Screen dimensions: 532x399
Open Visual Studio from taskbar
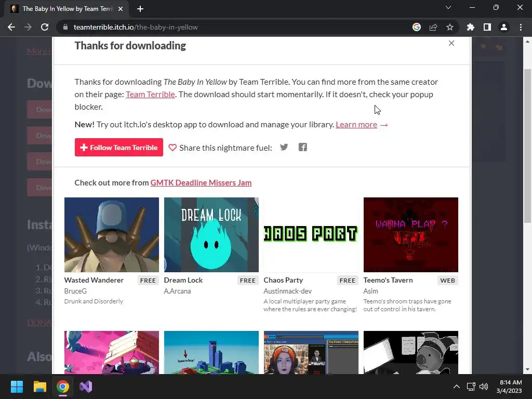86,387
